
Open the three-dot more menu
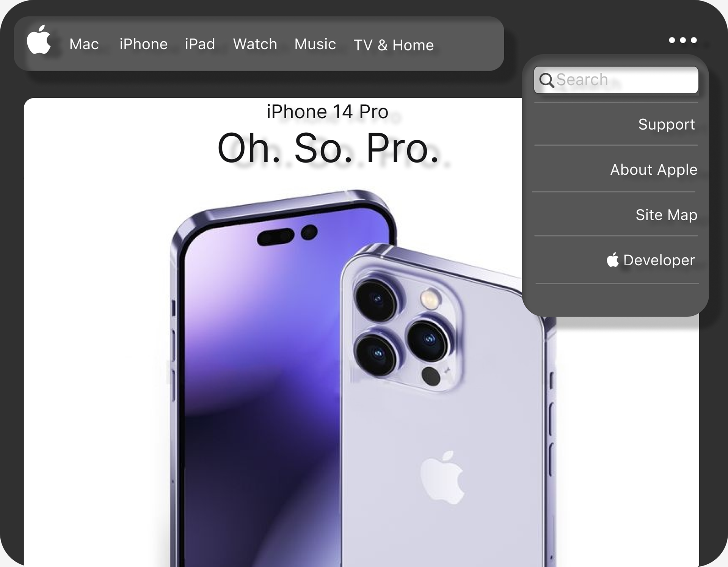click(683, 40)
